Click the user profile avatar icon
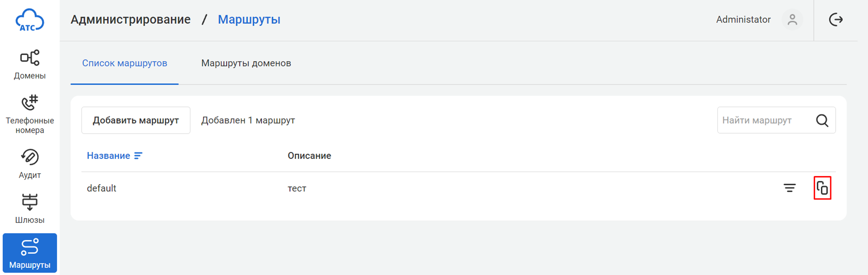Viewport: 868px width, 275px height. (x=792, y=20)
